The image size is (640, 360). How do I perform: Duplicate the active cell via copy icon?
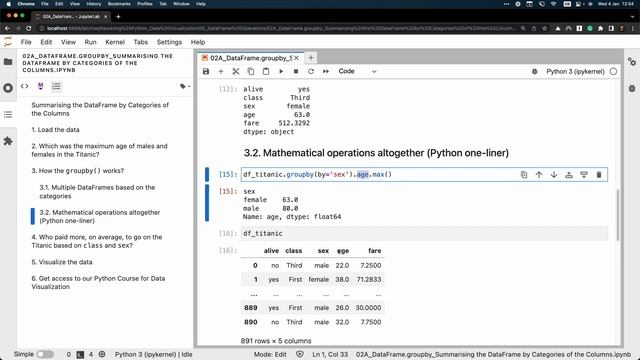pyautogui.click(x=524, y=175)
